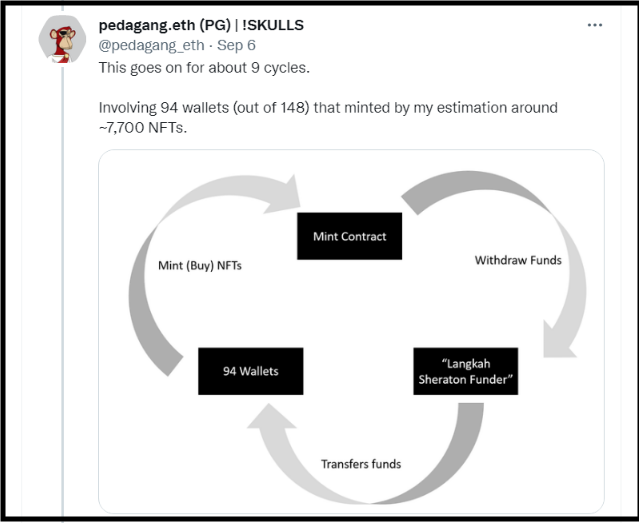Open pedagang.eth (PG) | !SKULLS display name
The height and width of the screenshot is (523, 639).
(201, 25)
